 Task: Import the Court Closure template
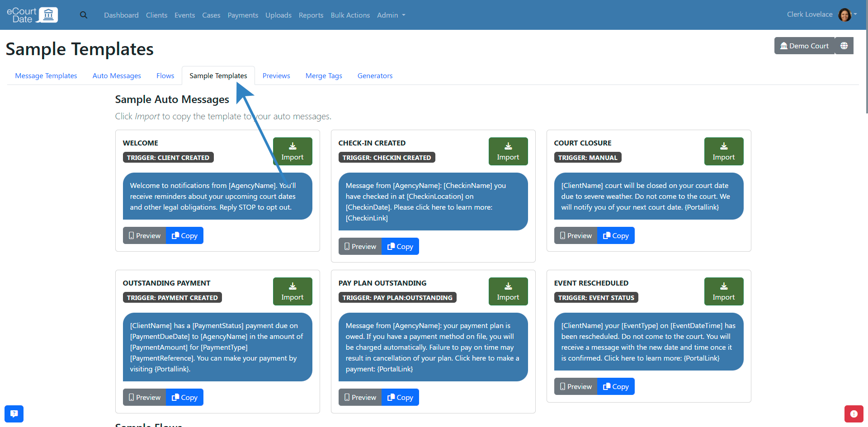(x=724, y=151)
